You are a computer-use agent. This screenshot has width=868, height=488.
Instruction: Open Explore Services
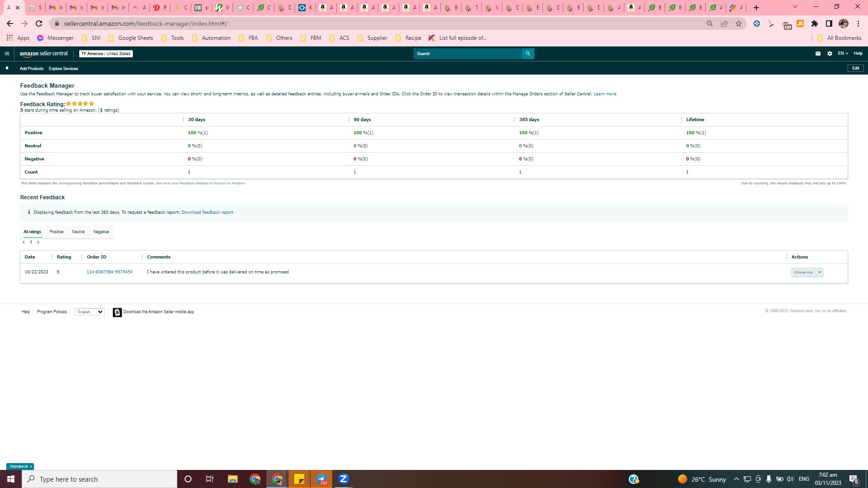tap(63, 69)
